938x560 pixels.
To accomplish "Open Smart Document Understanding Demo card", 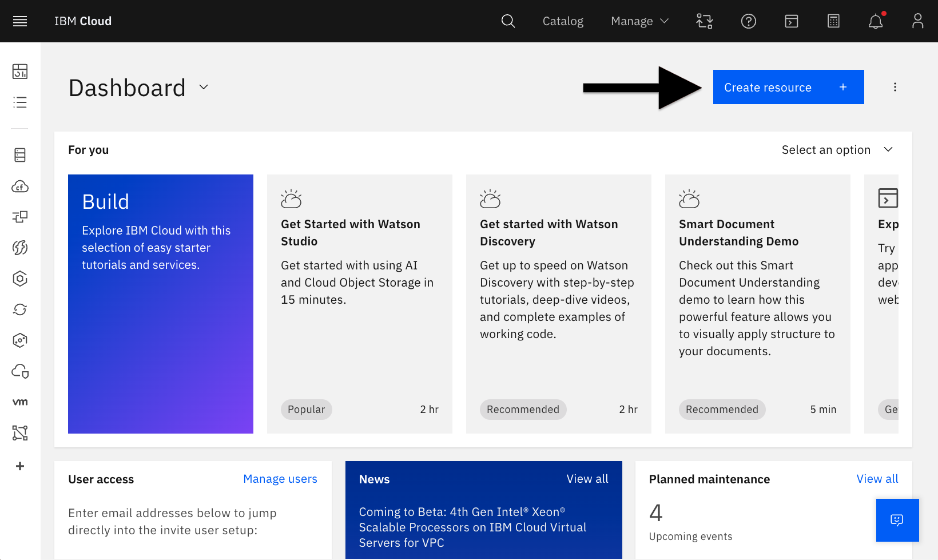I will coord(758,304).
